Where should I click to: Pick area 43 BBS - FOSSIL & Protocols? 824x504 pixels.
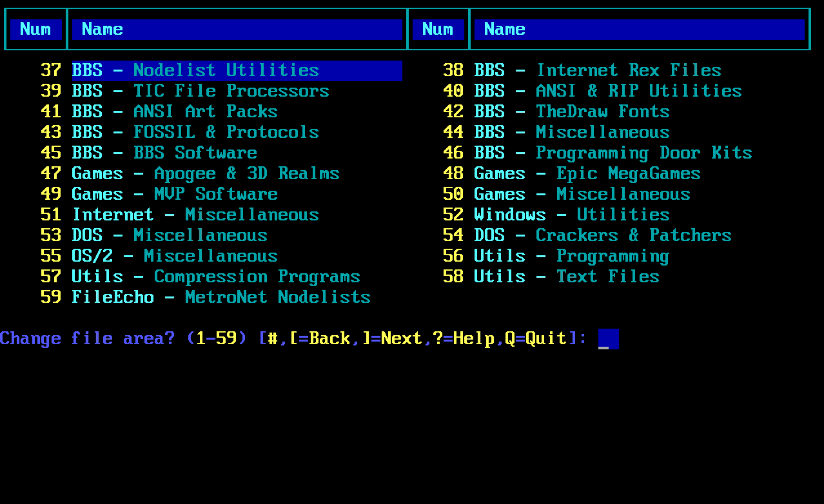(180, 132)
